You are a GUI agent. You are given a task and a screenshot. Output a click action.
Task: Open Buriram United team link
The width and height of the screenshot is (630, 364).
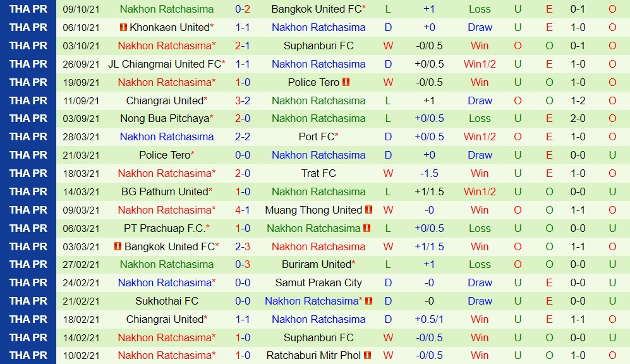[317, 264]
